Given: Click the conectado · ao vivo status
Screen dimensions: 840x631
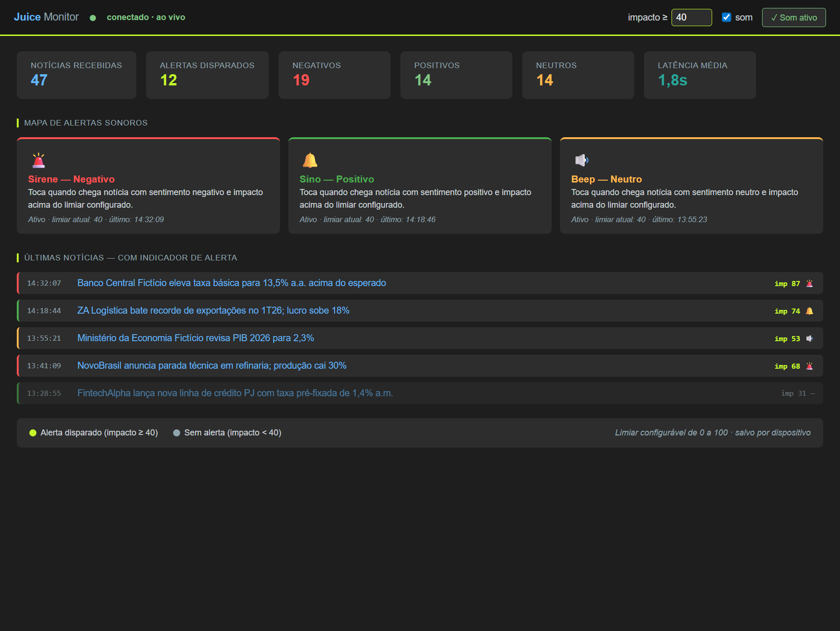Looking at the screenshot, I should (x=146, y=17).
